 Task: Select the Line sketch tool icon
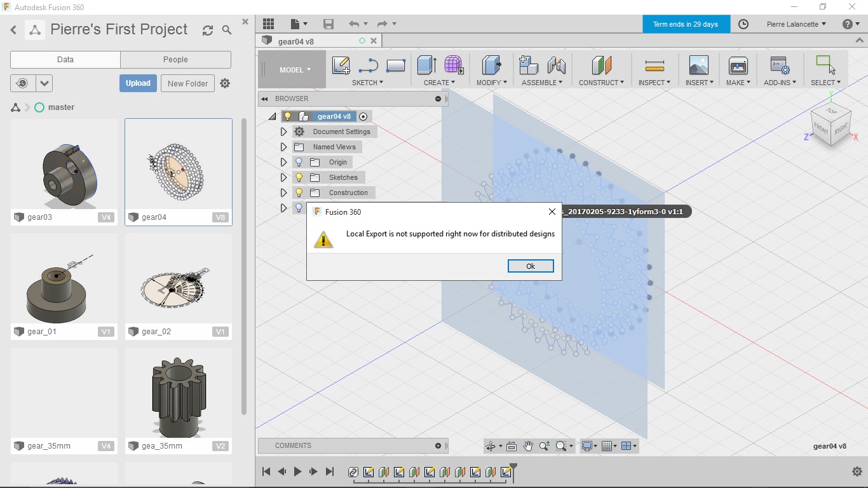[368, 65]
